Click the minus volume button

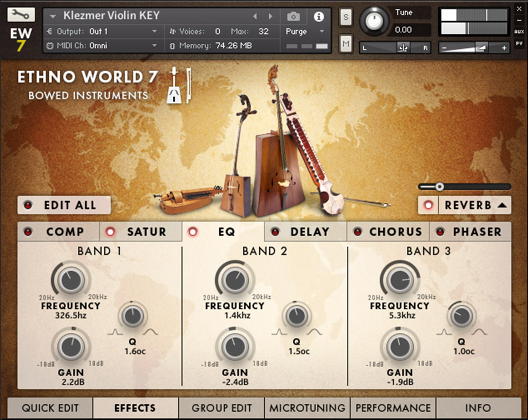coord(444,48)
